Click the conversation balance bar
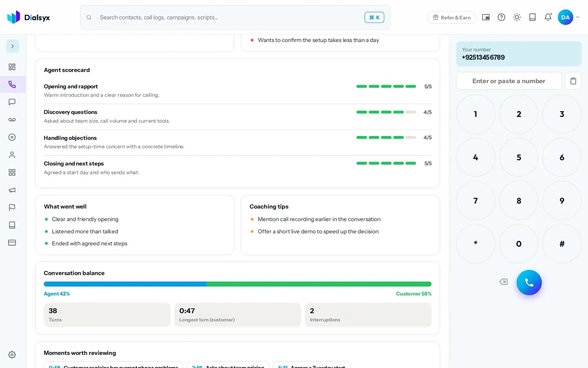This screenshot has width=588, height=368. click(238, 284)
